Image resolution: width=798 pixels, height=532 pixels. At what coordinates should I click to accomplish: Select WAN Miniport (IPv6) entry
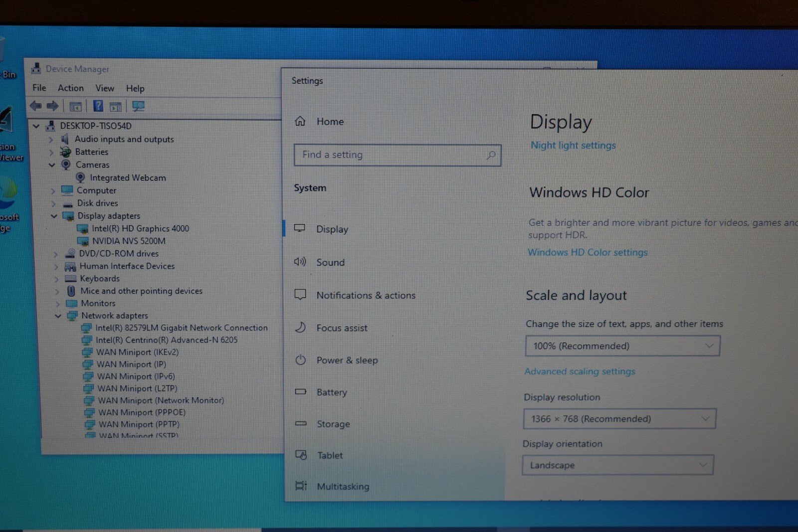tap(136, 376)
